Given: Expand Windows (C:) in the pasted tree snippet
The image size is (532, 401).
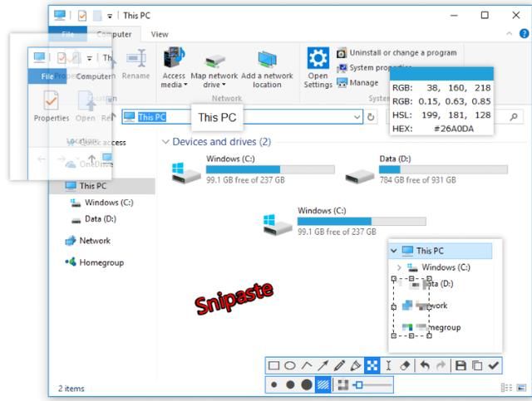Looking at the screenshot, I should pos(399,267).
